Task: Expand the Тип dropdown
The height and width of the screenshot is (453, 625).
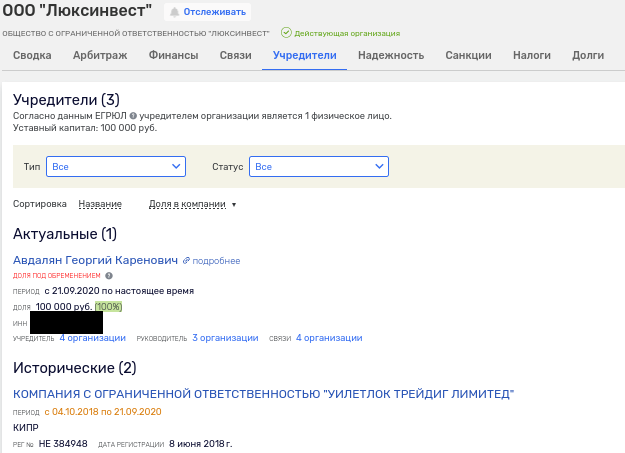Action: click(116, 166)
